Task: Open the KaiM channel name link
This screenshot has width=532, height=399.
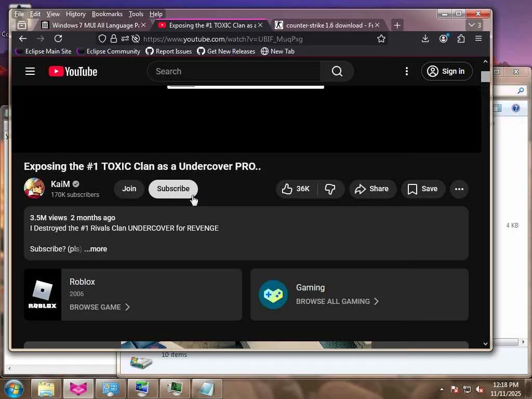Action: [x=60, y=184]
